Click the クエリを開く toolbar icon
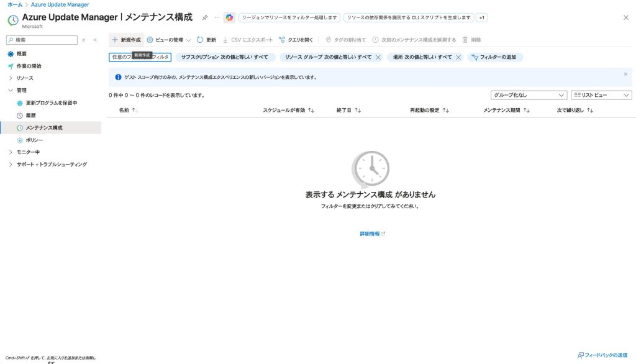Viewport: 636px width, 364px height. [282, 40]
